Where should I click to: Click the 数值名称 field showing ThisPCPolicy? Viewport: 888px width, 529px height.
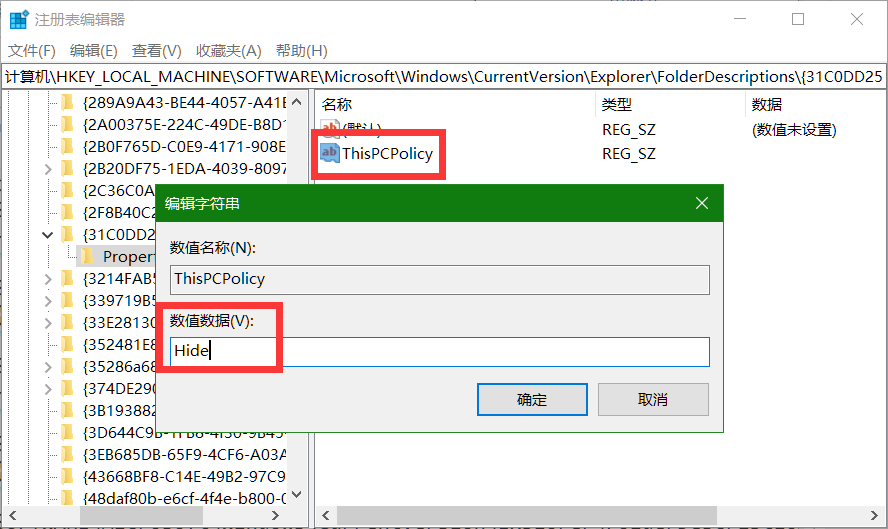tap(439, 279)
